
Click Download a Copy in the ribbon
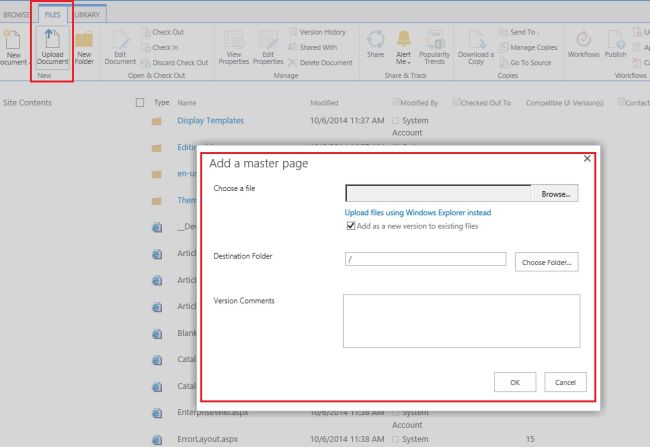[x=476, y=48]
